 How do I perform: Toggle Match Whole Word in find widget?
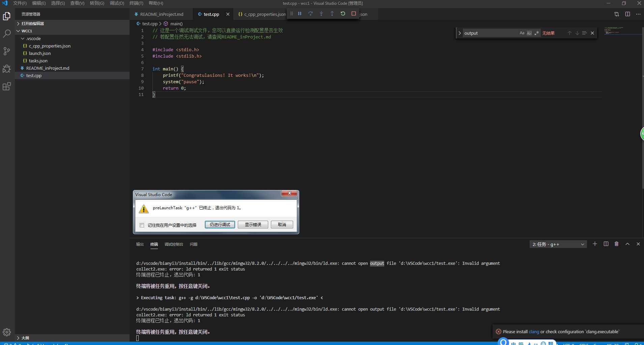(x=529, y=33)
